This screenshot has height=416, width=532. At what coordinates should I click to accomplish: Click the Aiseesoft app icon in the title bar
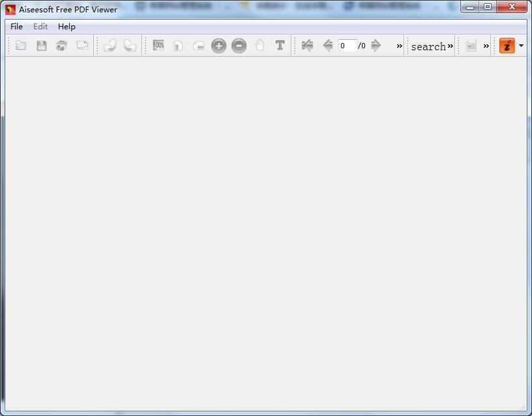tap(10, 10)
